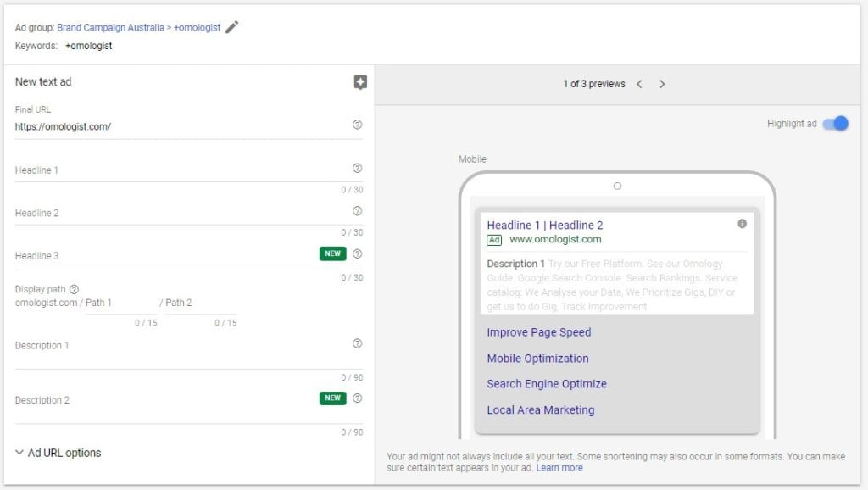
Task: Focus the Path 1 field
Action: pyautogui.click(x=121, y=303)
